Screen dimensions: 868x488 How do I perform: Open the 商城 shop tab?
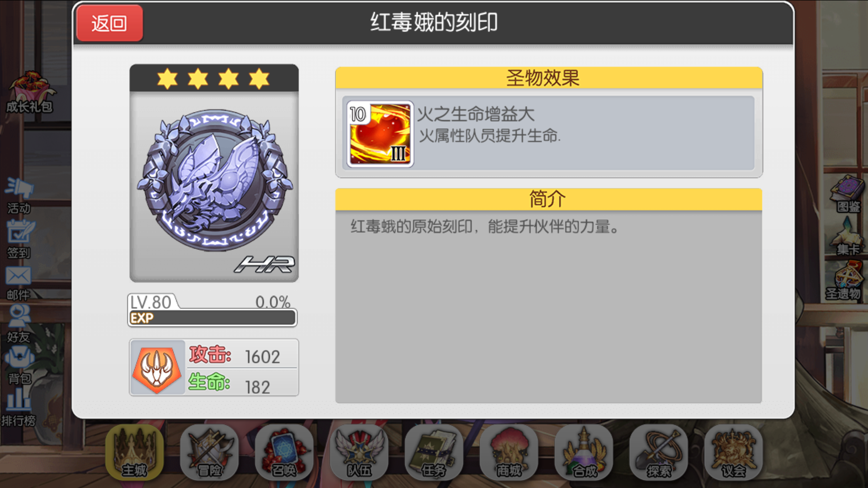click(509, 452)
